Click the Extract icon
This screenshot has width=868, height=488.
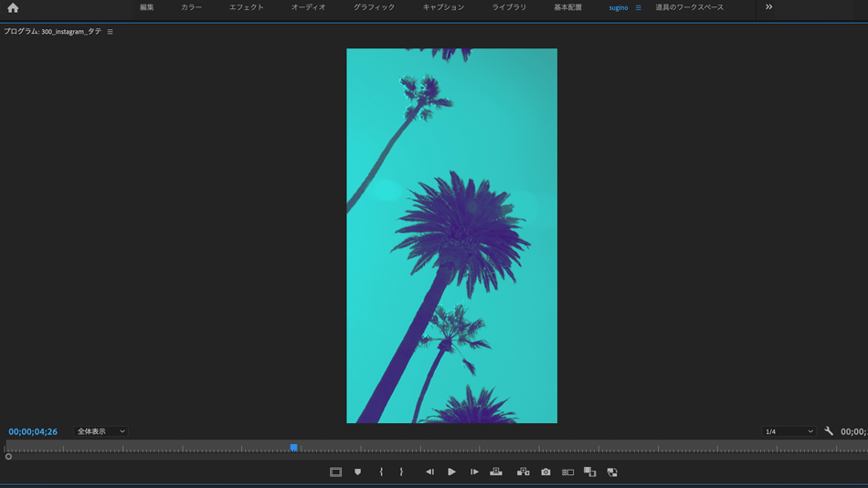[x=523, y=472]
